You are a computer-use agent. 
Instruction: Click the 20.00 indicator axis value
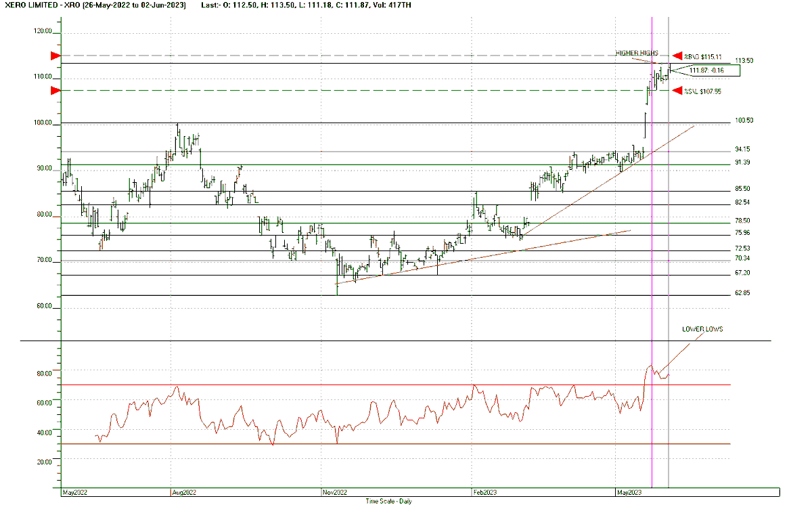[x=44, y=461]
